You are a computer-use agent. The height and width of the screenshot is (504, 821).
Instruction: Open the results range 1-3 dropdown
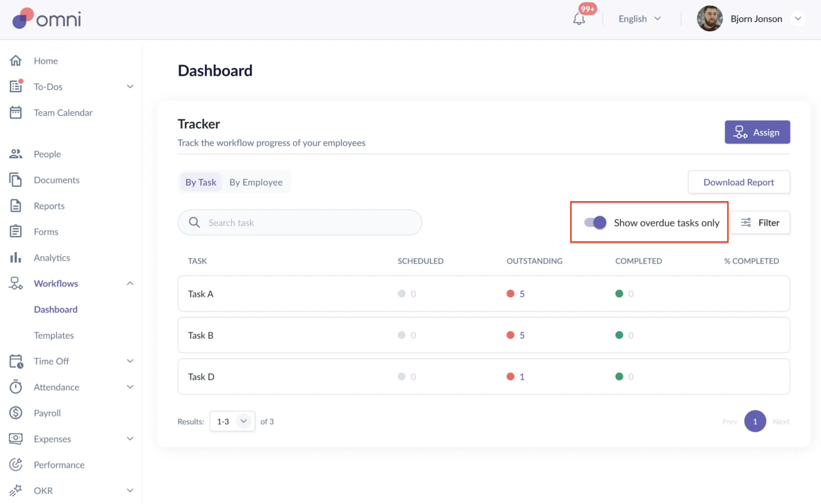coord(232,421)
